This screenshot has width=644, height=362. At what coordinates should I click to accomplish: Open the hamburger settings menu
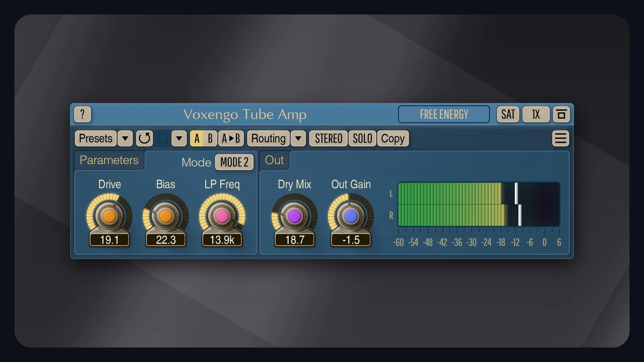560,138
